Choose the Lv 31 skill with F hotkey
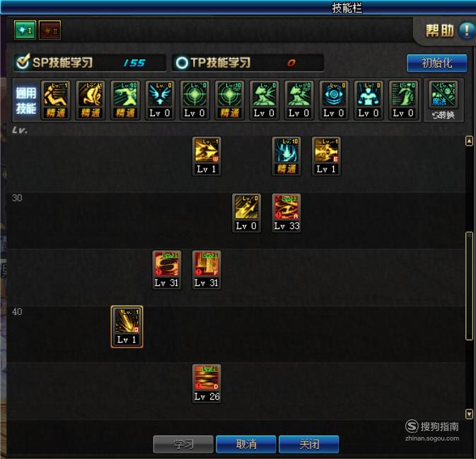This screenshot has height=459, width=476. click(207, 270)
